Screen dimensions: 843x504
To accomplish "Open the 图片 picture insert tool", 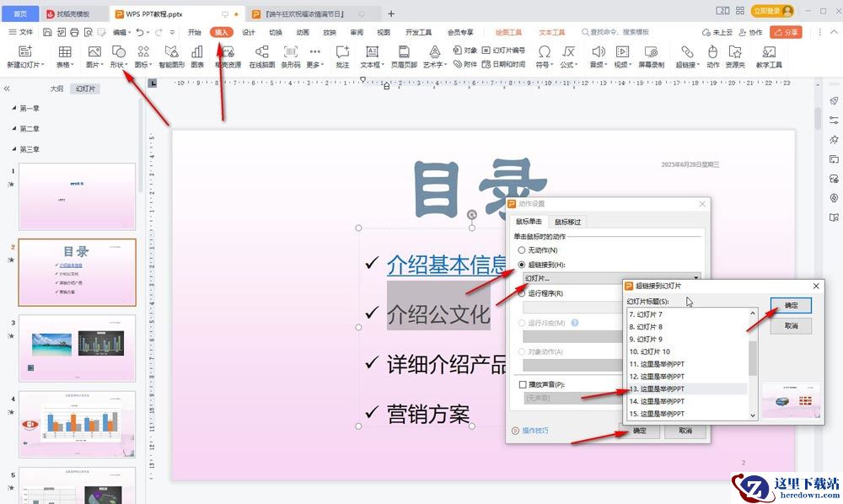I will coord(94,56).
